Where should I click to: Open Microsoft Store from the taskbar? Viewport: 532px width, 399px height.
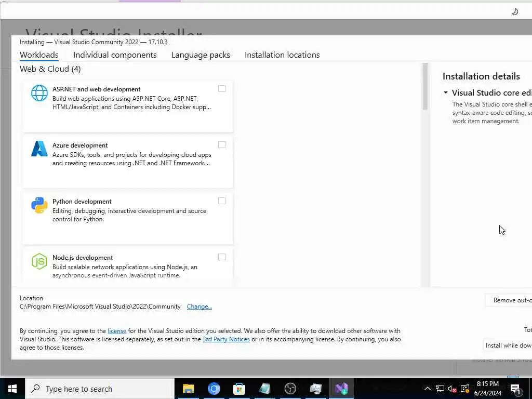239,389
